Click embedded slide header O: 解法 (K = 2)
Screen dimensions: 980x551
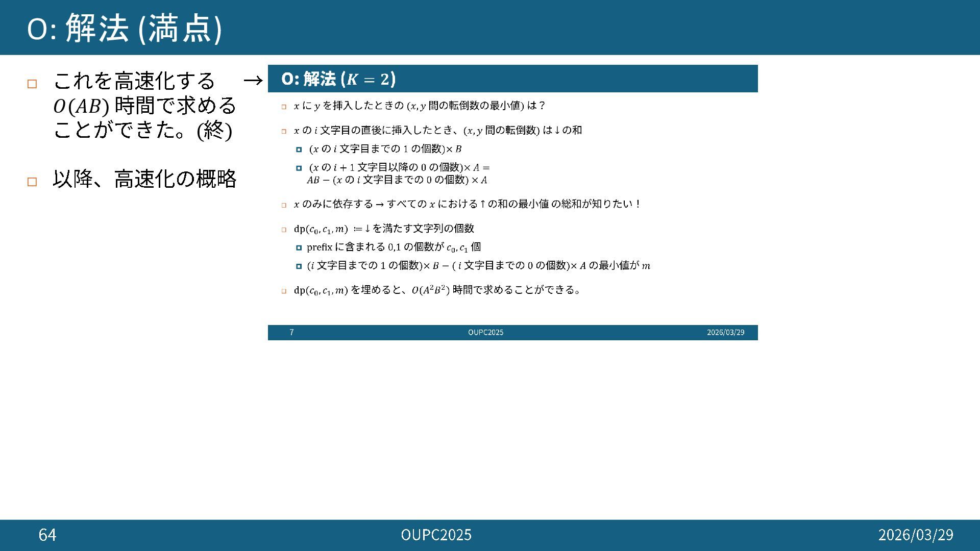click(338, 79)
